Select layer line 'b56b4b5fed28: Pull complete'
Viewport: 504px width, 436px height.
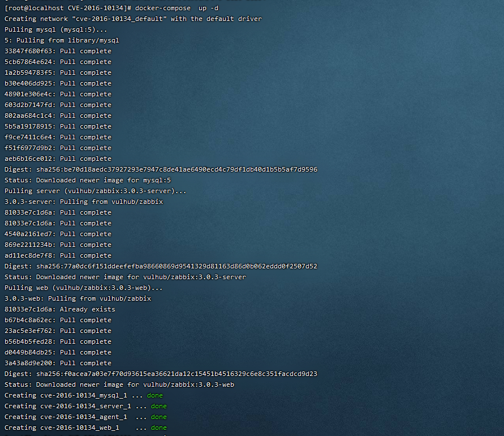click(x=58, y=341)
